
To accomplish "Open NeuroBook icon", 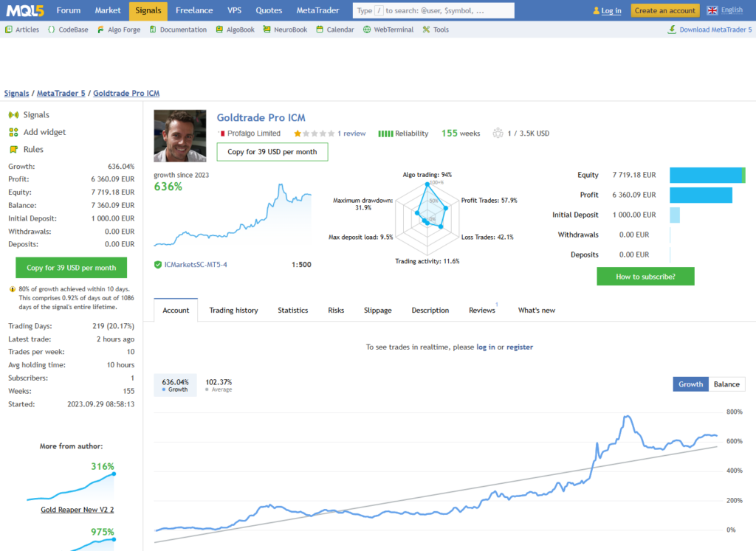I will 267,30.
